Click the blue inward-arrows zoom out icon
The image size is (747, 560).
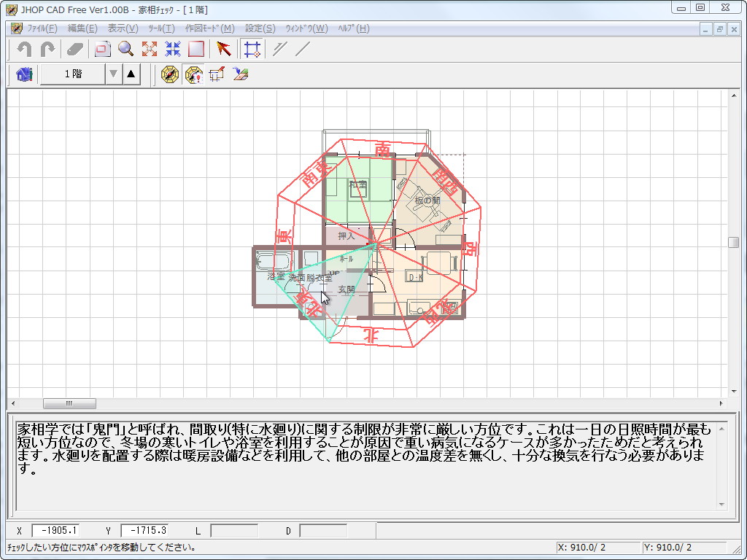(172, 49)
